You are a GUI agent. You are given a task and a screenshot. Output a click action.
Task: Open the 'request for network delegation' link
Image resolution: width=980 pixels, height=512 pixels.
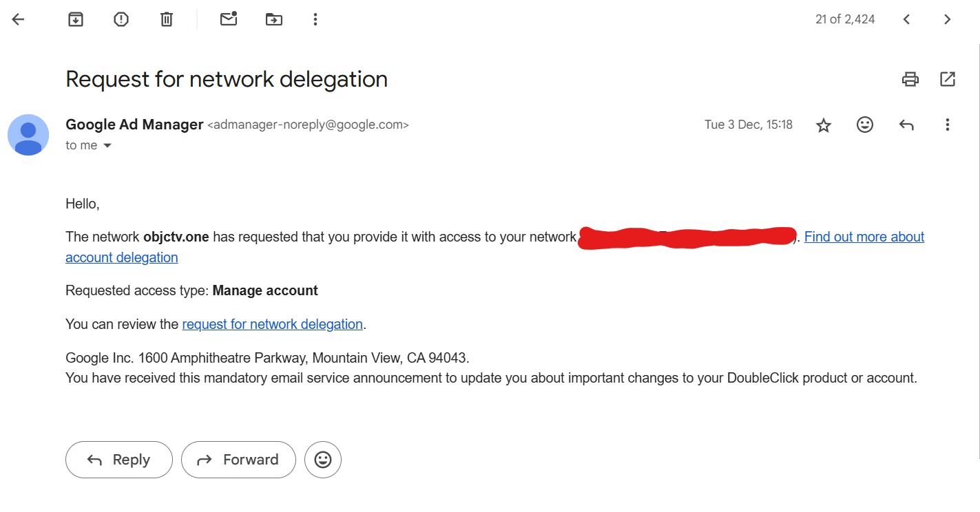[272, 323]
